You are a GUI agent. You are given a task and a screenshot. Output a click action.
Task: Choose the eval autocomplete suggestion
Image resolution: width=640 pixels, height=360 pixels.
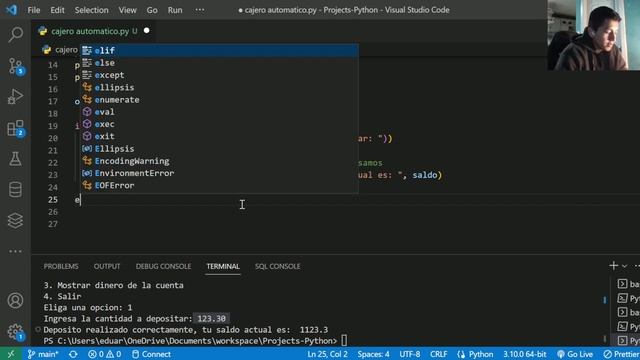[219, 112]
